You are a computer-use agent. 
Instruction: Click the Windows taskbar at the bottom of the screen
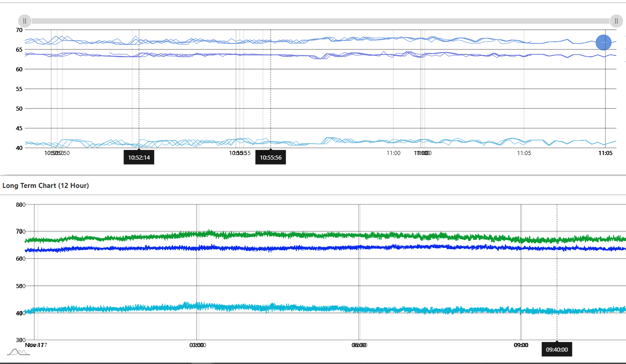313,362
